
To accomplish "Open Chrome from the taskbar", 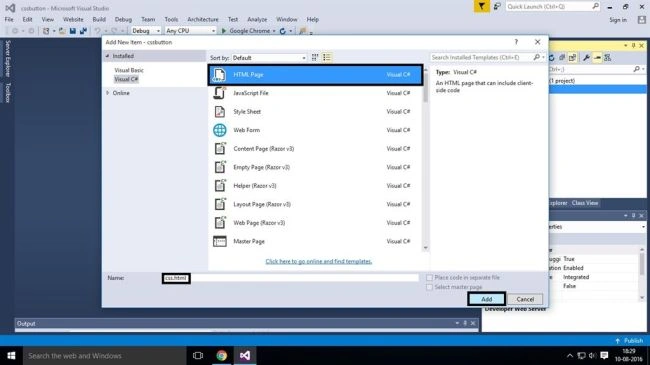I will (221, 356).
